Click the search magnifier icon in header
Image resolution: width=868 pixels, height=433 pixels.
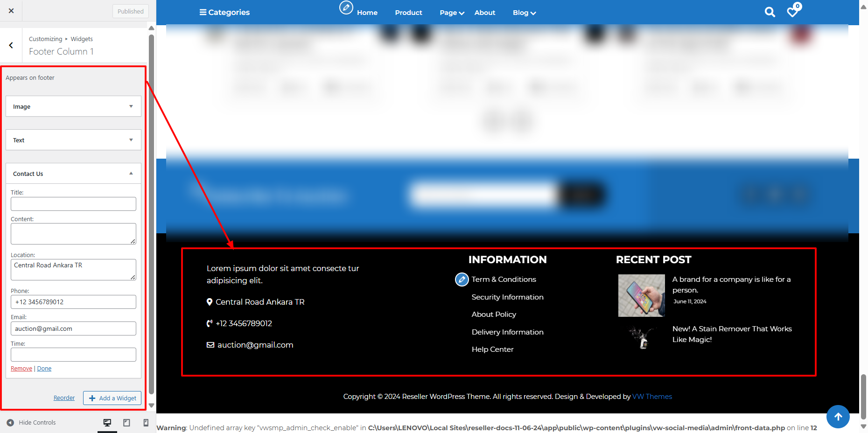[770, 12]
